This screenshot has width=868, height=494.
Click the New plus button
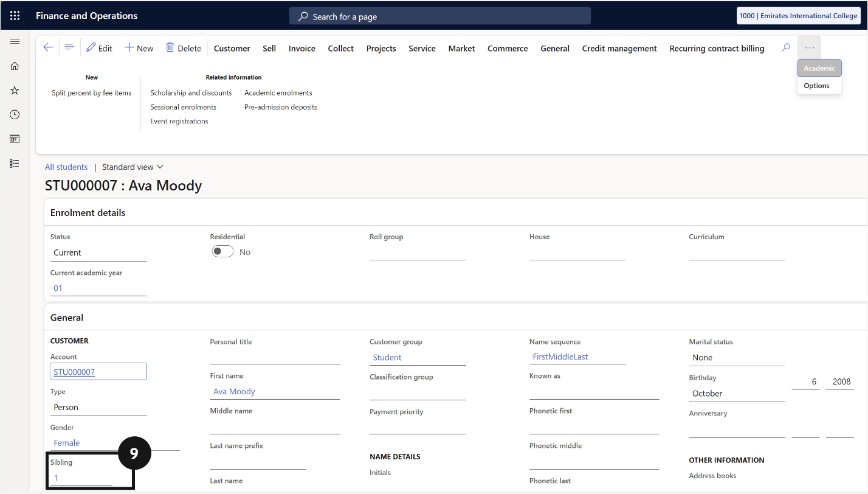139,48
